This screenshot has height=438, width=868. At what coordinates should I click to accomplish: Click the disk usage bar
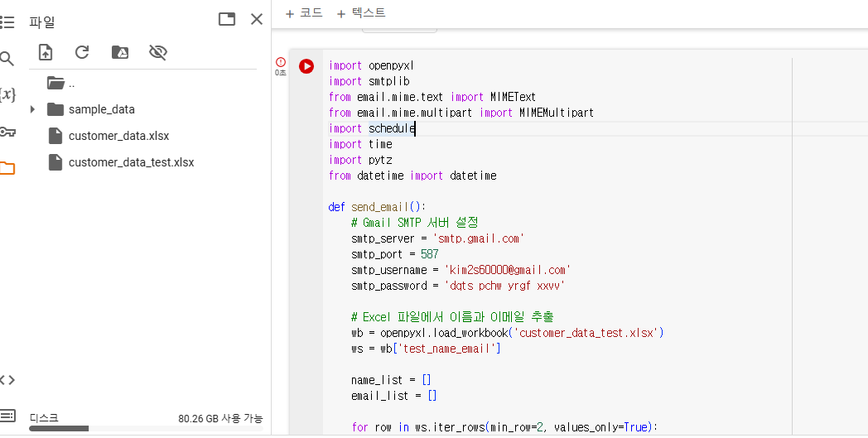coord(146,429)
